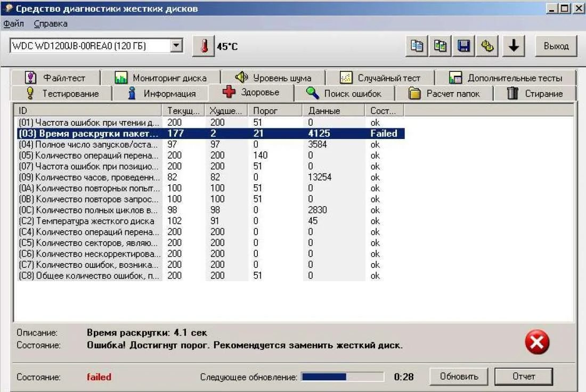
Task: Select row (C2) Температура жесткого диска
Action: pyautogui.click(x=211, y=221)
